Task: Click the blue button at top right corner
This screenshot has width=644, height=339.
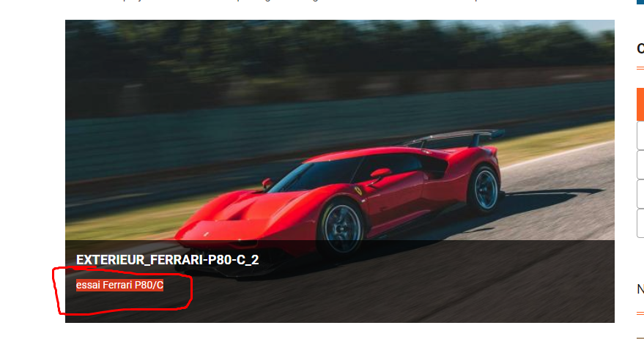Action: [640, 1]
